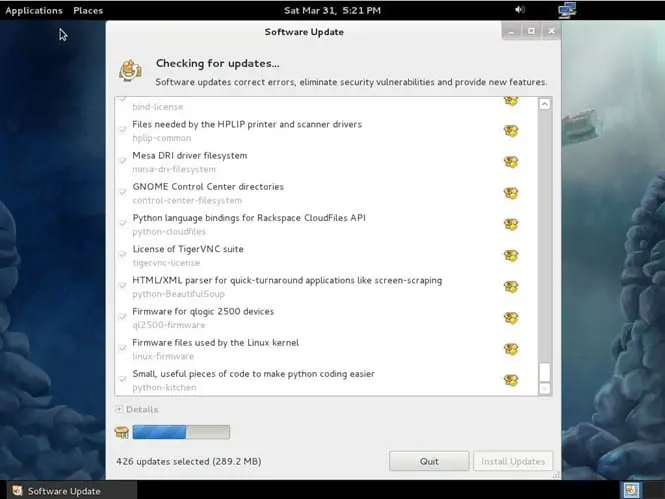
Task: Expand the Details section
Action: tap(119, 409)
